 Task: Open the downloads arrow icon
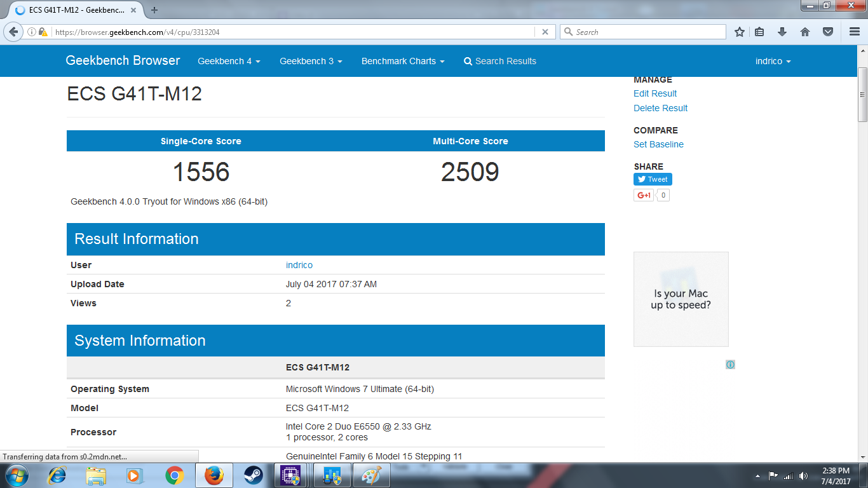point(782,32)
